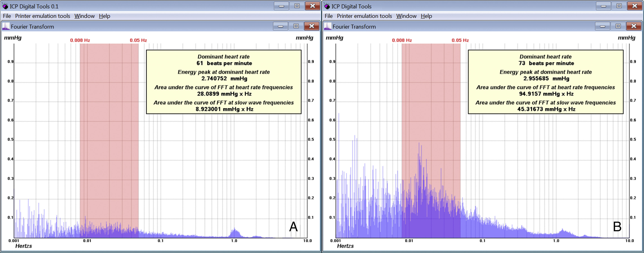
Task: Click right Fourier Transform window icon
Action: [327, 27]
